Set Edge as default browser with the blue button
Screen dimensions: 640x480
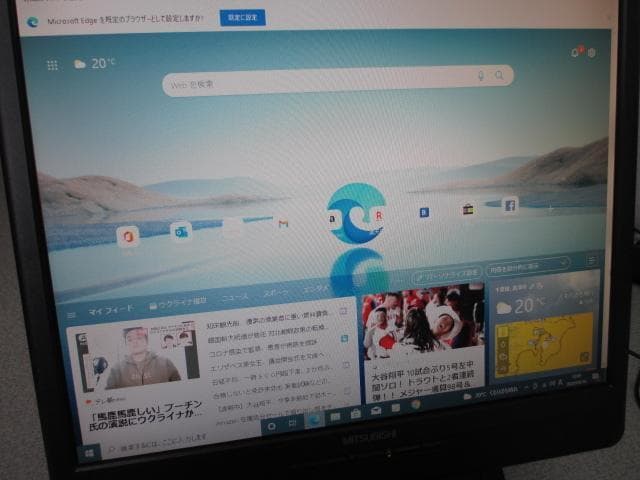coord(242,18)
